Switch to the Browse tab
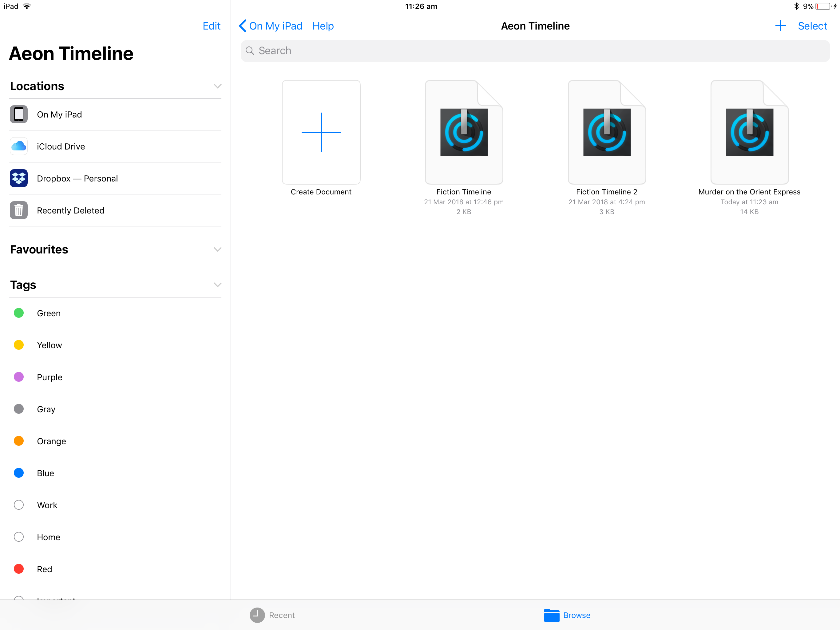Viewport: 840px width, 630px height. (x=567, y=615)
